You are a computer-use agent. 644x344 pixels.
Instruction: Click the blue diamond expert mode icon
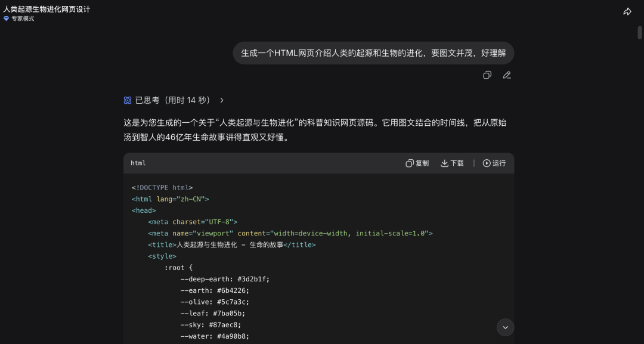tap(7, 18)
